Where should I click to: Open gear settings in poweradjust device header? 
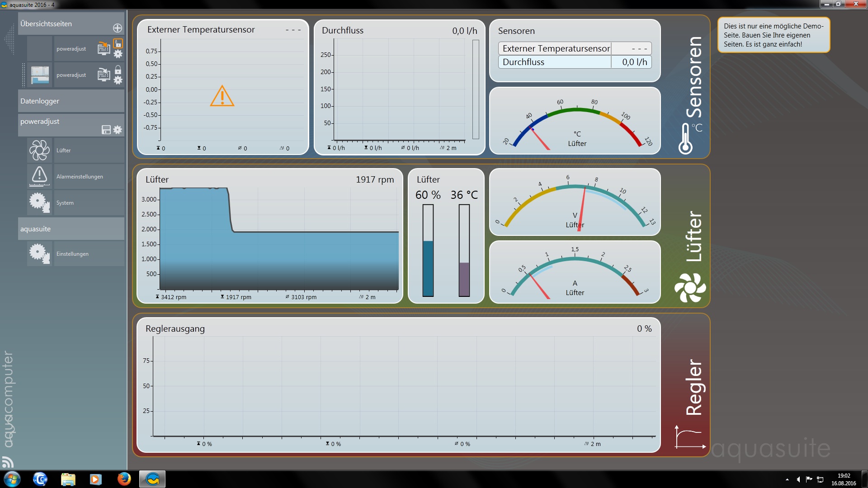(x=118, y=130)
